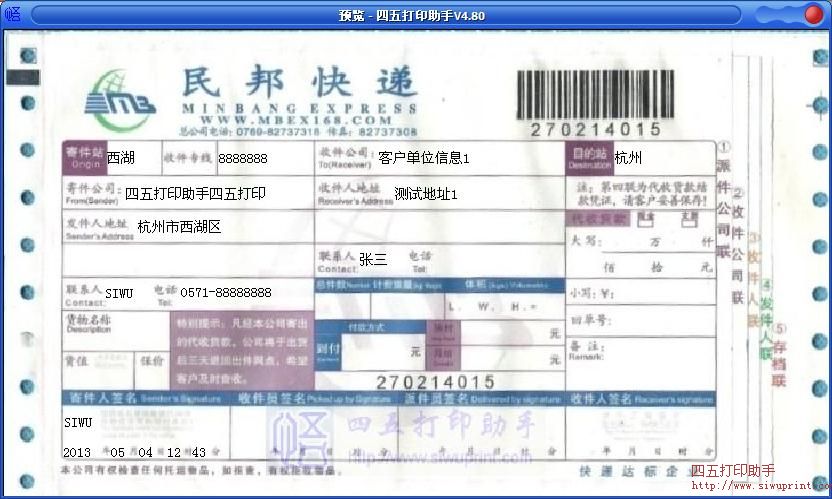Click the '小写: ¥' amount field
Image resolution: width=832 pixels, height=499 pixels.
tap(640, 292)
